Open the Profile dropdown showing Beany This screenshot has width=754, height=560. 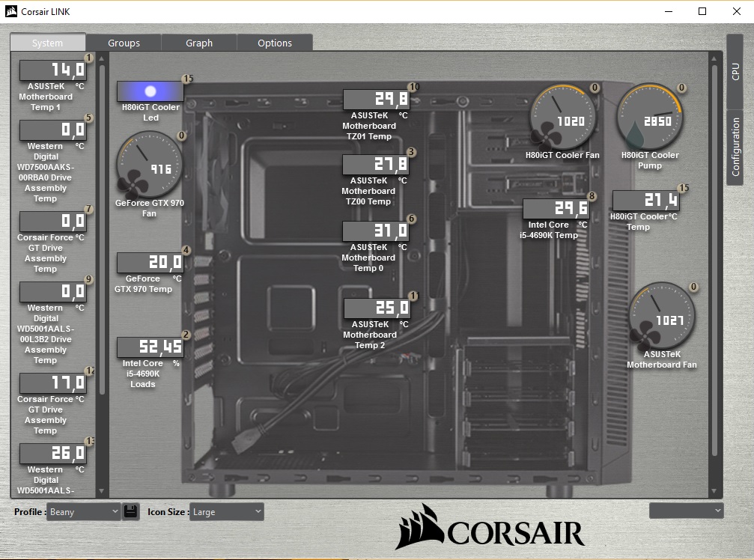pyautogui.click(x=83, y=511)
